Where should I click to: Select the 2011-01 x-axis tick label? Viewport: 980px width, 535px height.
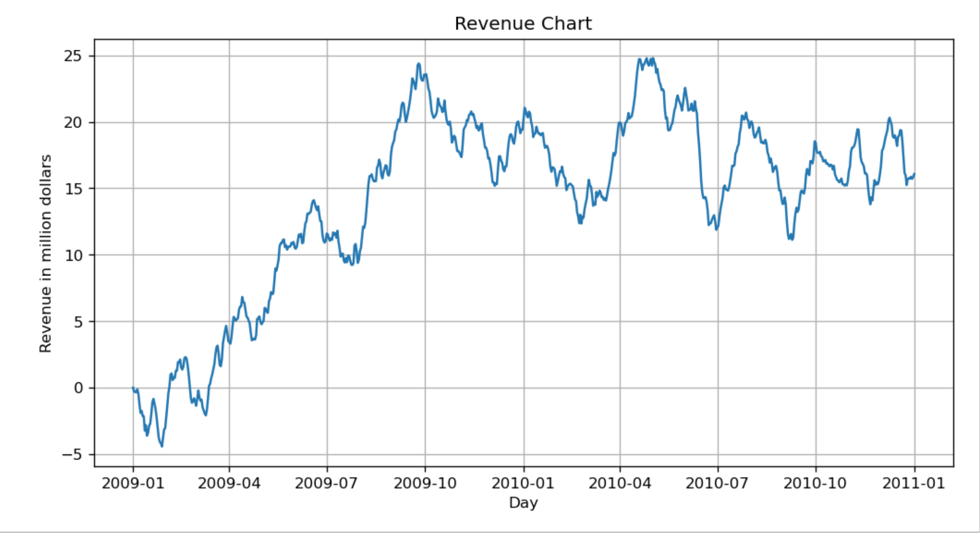(914, 483)
